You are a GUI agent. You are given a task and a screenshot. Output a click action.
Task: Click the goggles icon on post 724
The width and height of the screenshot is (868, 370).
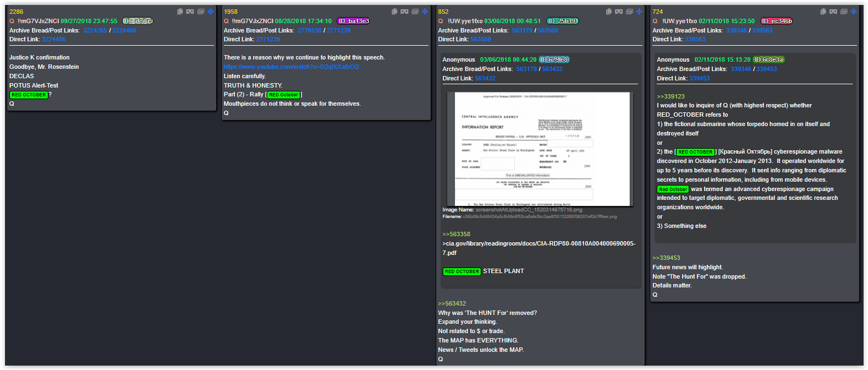click(833, 12)
